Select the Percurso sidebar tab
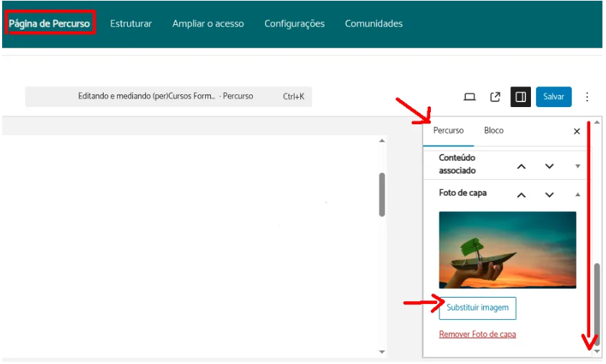The height and width of the screenshot is (364, 606). 448,131
